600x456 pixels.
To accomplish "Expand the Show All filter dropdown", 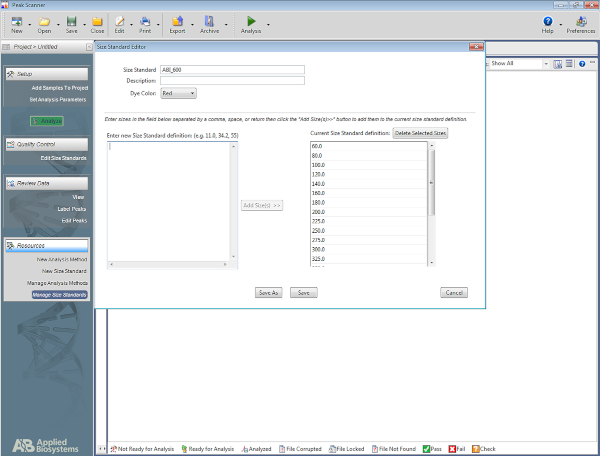I will [x=546, y=63].
